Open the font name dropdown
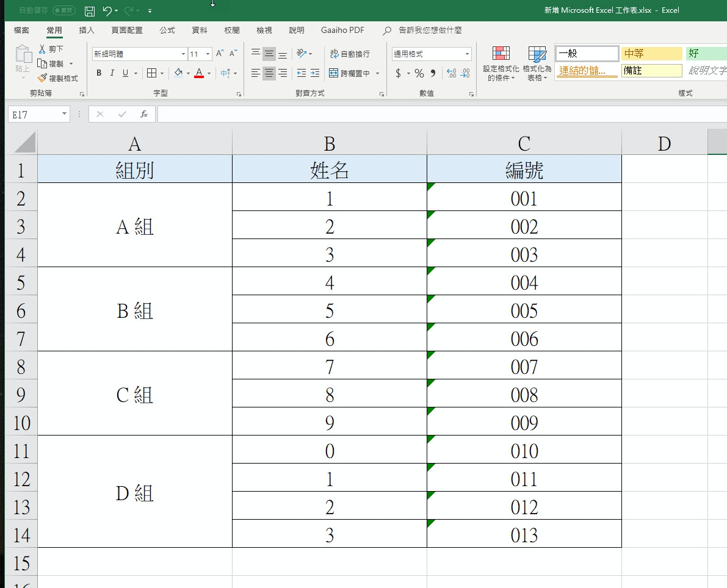The width and height of the screenshot is (727, 588). tap(183, 54)
